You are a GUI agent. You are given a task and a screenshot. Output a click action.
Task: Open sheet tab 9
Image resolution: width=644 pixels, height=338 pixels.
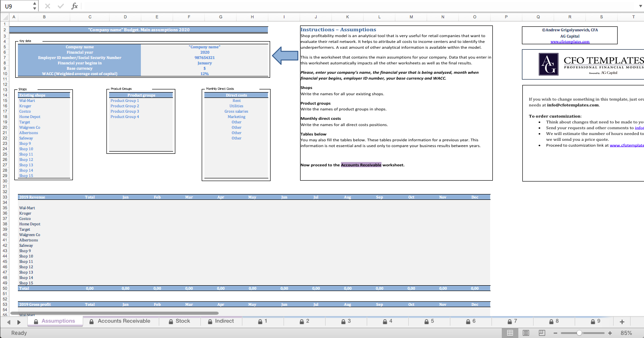coord(596,321)
